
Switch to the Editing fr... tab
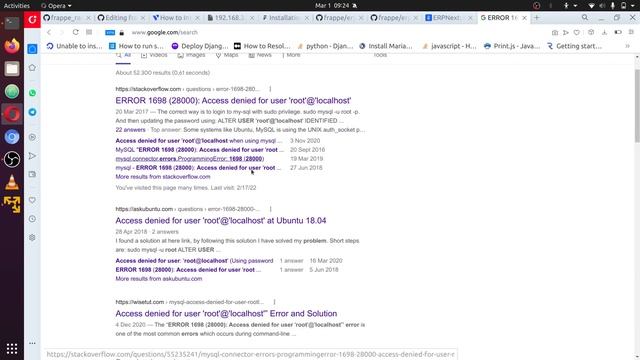pyautogui.click(x=120, y=18)
